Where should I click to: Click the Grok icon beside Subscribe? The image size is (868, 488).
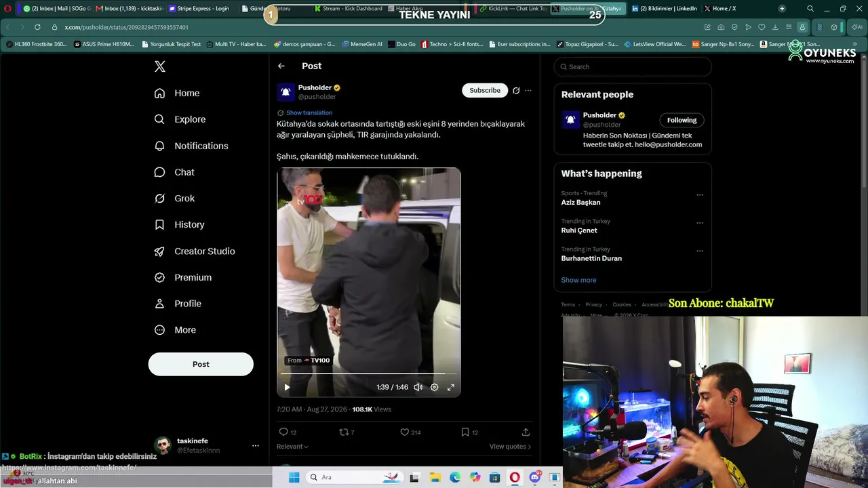(x=516, y=90)
